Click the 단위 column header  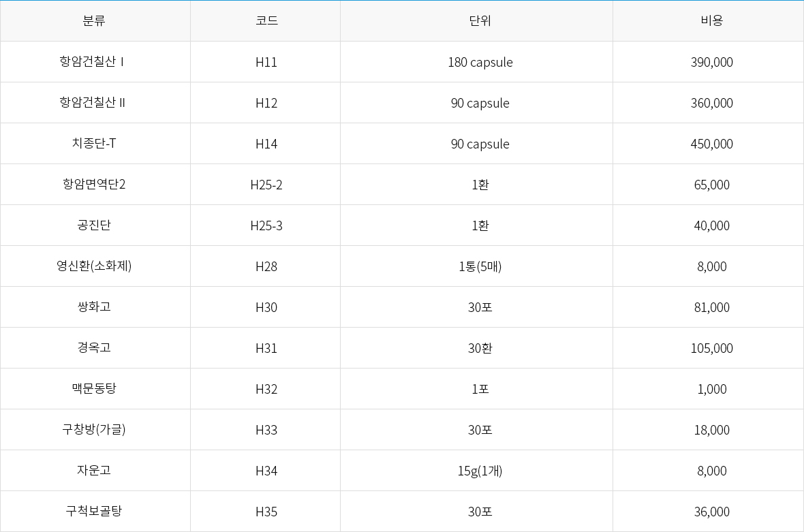(x=480, y=20)
